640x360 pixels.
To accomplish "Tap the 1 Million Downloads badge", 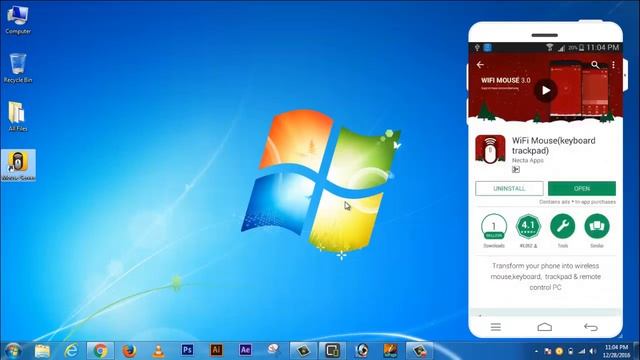I will coord(494,227).
